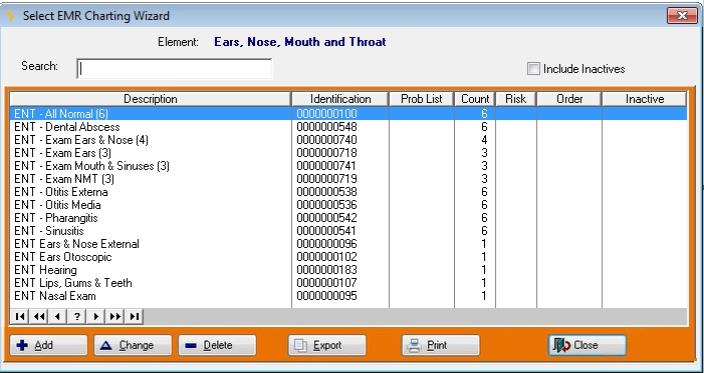
Task: Sort by the Identification column header
Action: tap(340, 99)
